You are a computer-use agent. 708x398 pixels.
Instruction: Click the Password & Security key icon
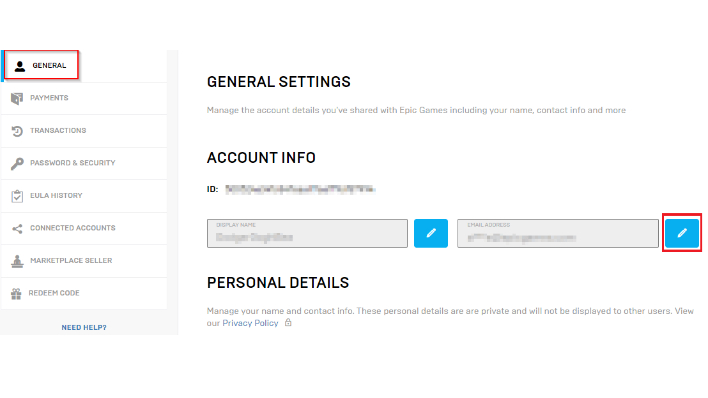pyautogui.click(x=17, y=163)
